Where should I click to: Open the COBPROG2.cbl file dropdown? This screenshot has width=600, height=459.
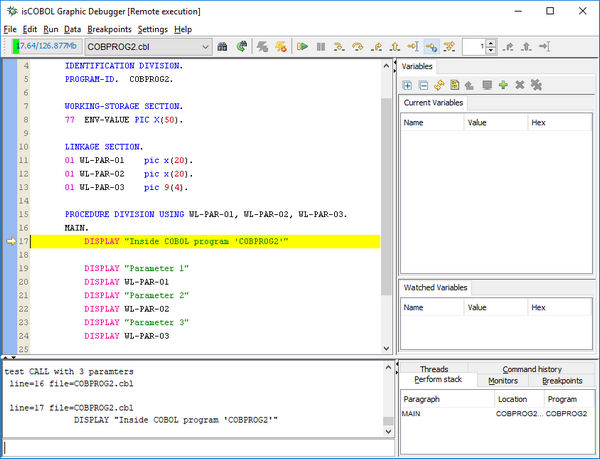coord(205,46)
